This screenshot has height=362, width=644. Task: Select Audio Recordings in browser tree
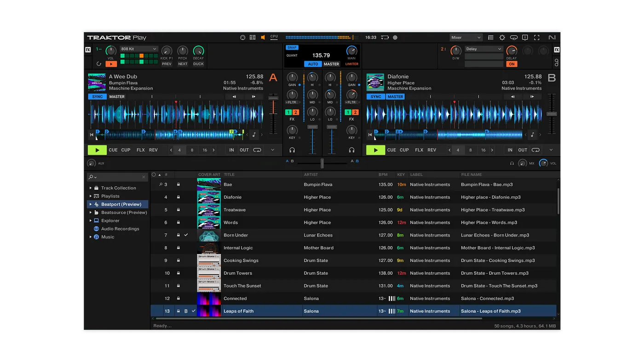tap(120, 229)
